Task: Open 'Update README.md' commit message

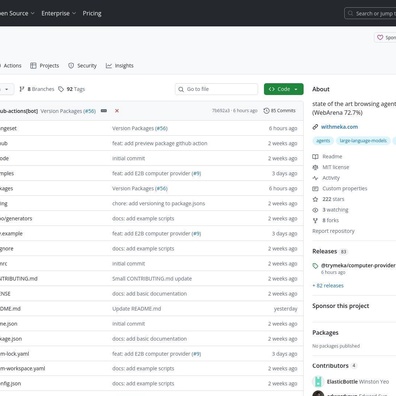Action: 137,309
